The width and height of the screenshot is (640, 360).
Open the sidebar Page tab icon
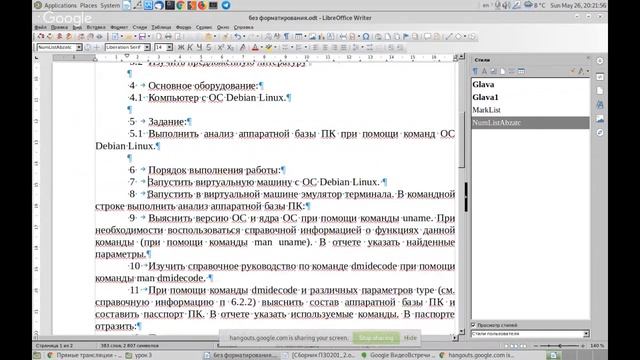600,91
